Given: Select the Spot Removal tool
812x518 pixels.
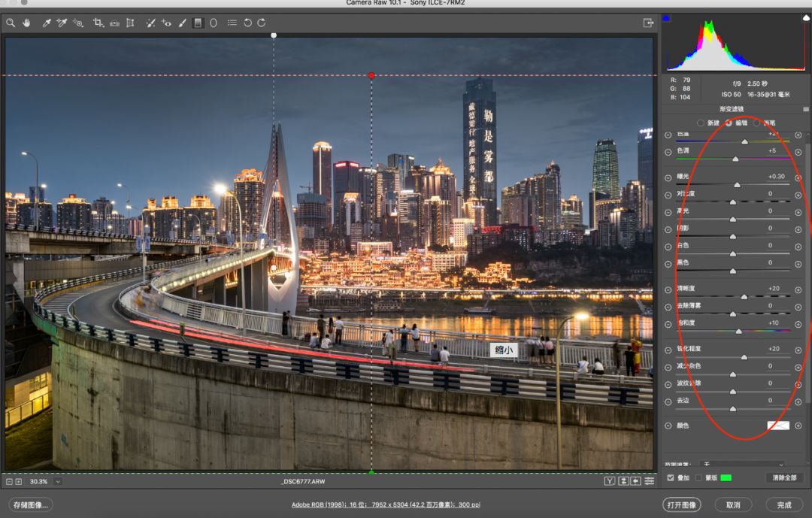Looking at the screenshot, I should click(x=150, y=23).
